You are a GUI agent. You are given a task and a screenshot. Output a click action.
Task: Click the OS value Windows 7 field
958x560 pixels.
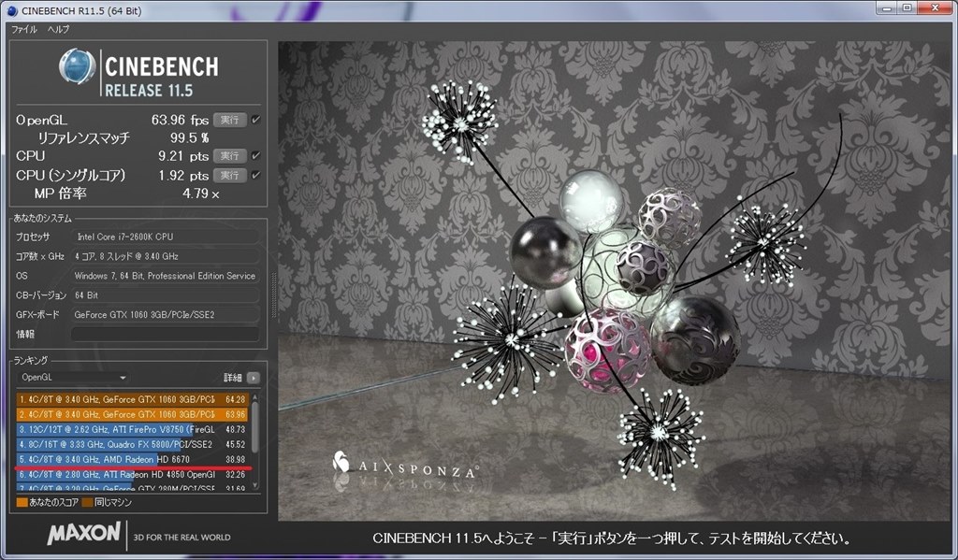[165, 276]
